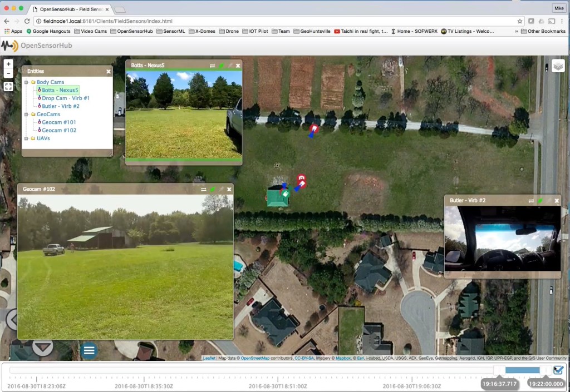Toggle the green status indicator on Geocam #102 panel
The width and height of the screenshot is (570, 392).
(x=212, y=188)
